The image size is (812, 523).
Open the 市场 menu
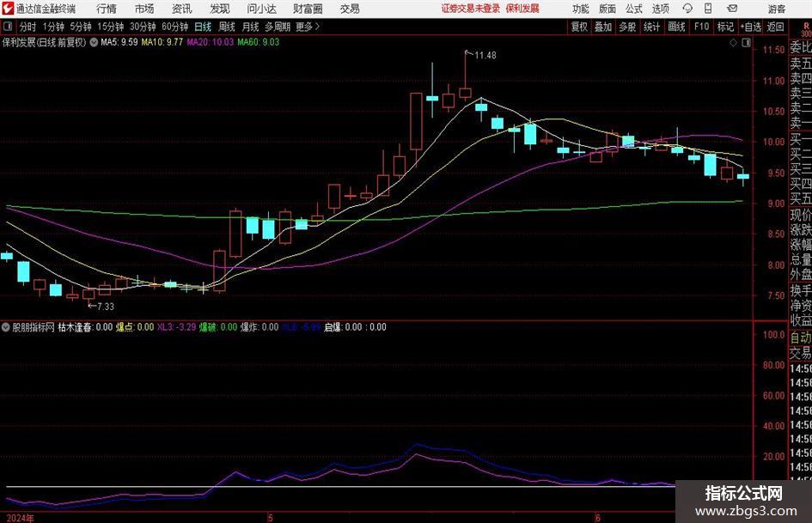(x=144, y=9)
